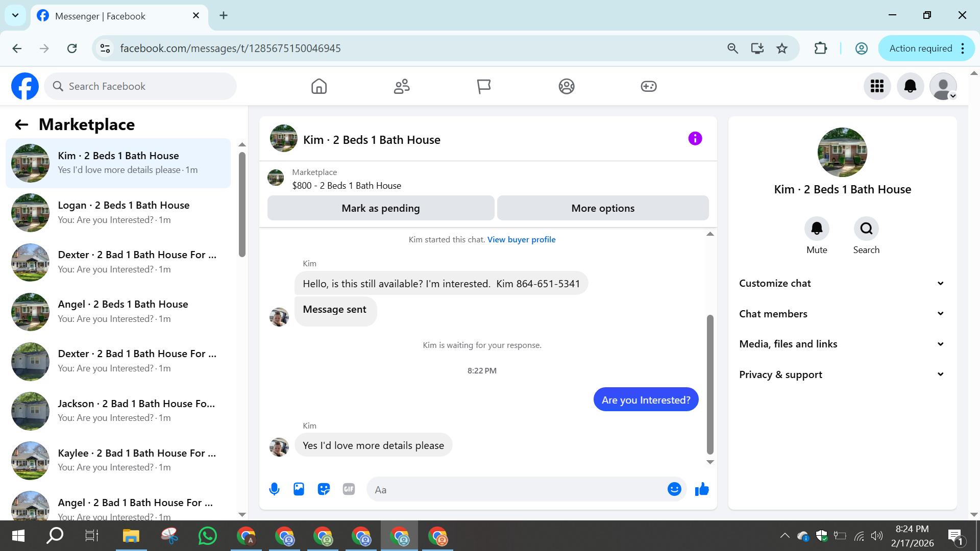The image size is (980, 551).
Task: Expand Media, files and links section
Action: [x=841, y=344]
